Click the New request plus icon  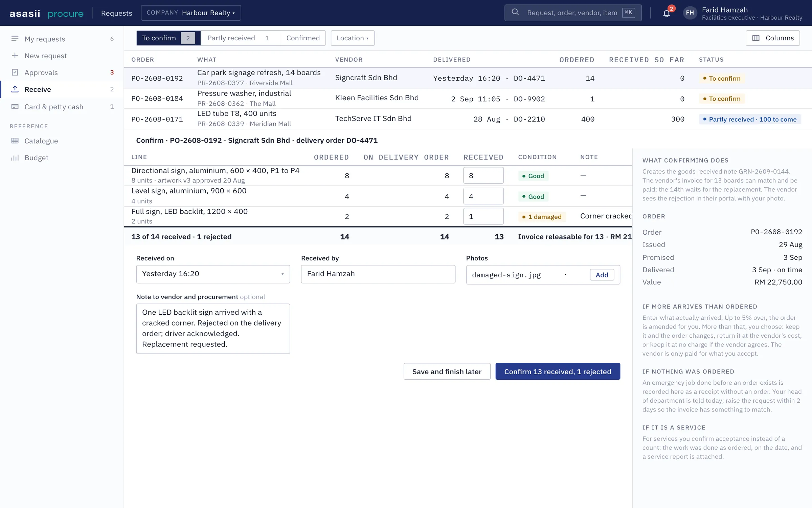(15, 56)
